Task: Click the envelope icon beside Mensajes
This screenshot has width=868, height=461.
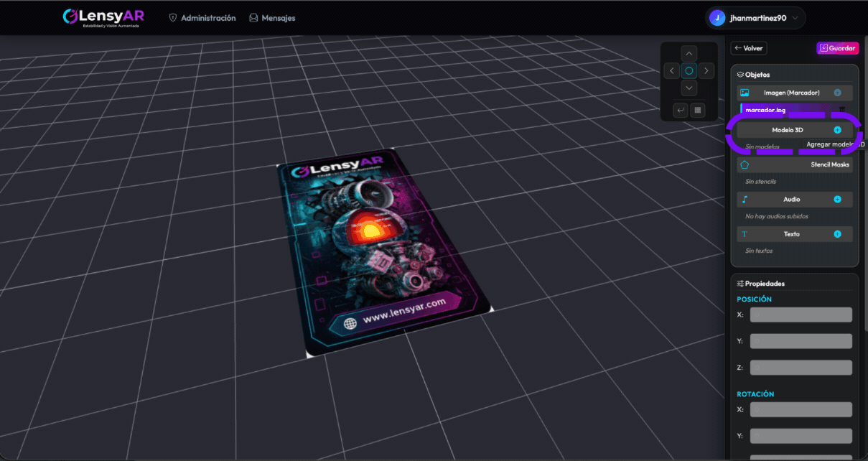Action: point(253,18)
